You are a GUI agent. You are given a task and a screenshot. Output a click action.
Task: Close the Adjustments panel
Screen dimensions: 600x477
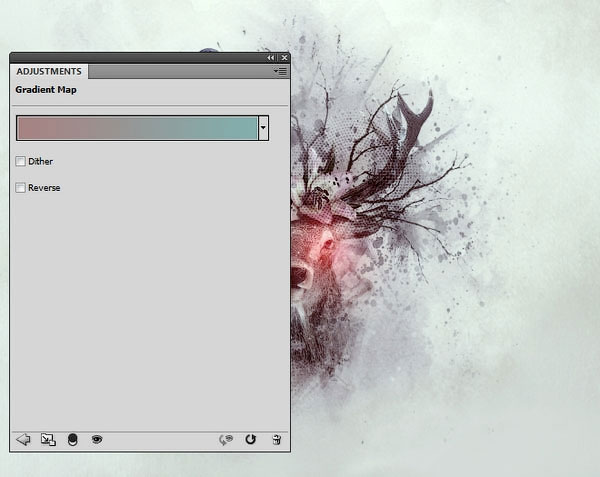[284, 58]
